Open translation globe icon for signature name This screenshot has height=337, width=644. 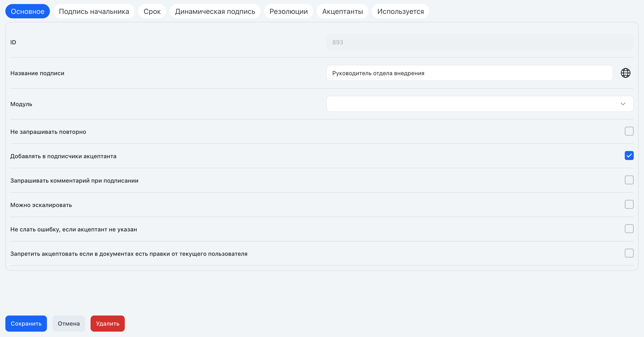click(625, 73)
